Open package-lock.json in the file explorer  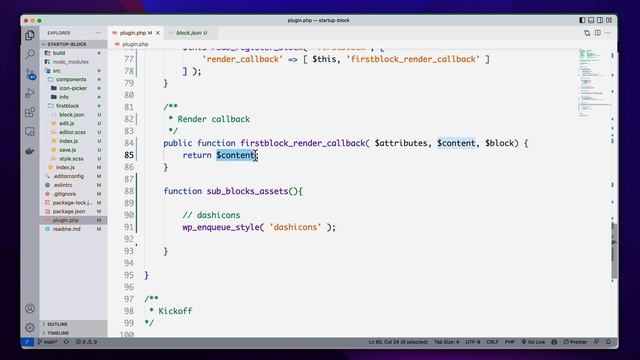(x=73, y=202)
